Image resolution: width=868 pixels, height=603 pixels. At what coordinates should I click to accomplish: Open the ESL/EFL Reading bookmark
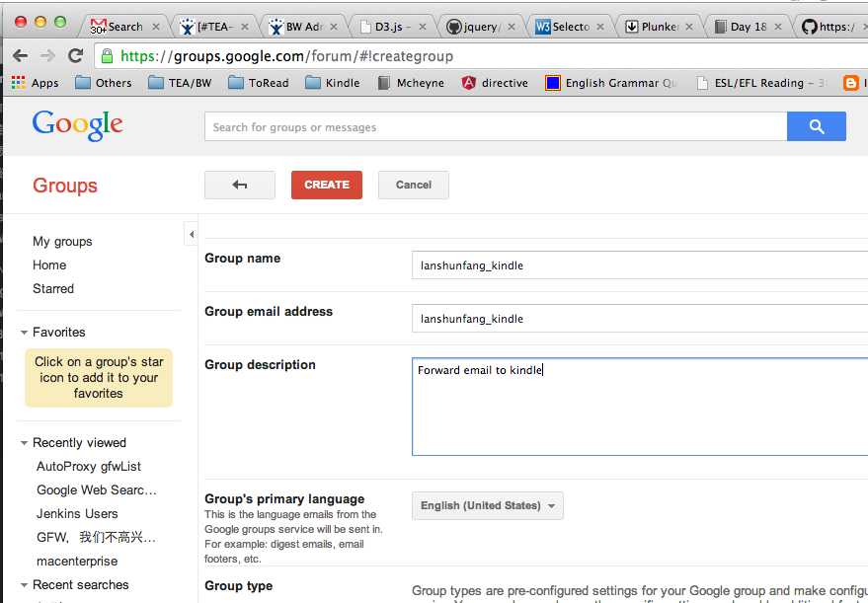(761, 83)
